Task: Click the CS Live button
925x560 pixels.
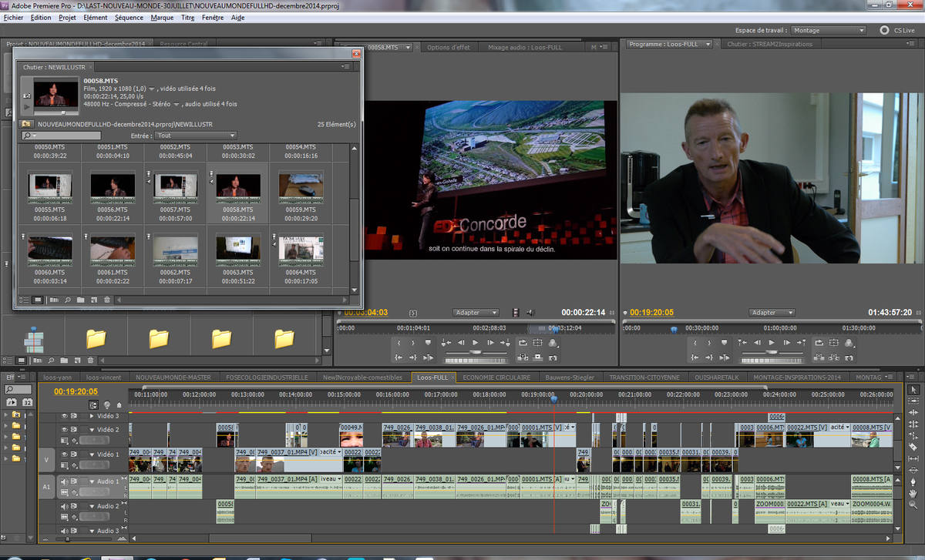Action: click(x=896, y=30)
